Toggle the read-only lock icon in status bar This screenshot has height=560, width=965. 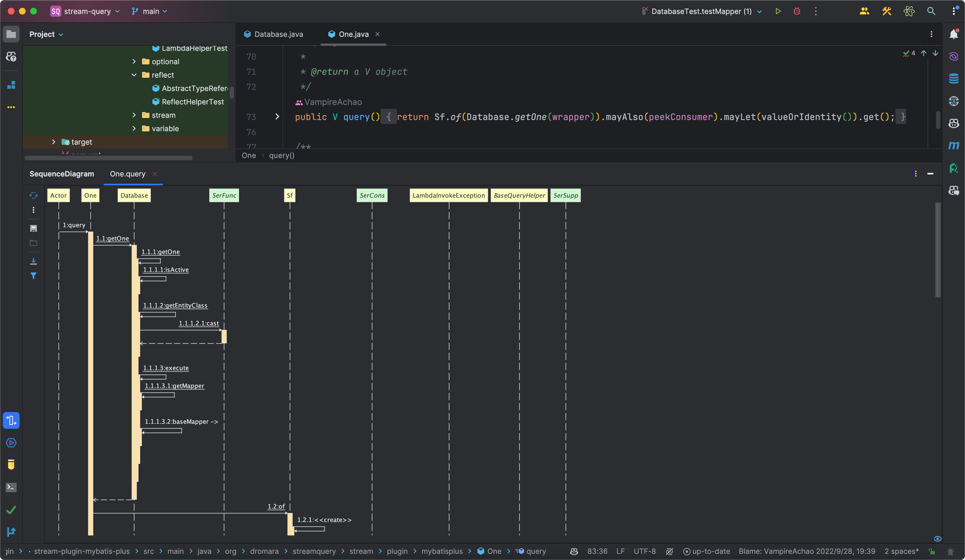point(932,552)
